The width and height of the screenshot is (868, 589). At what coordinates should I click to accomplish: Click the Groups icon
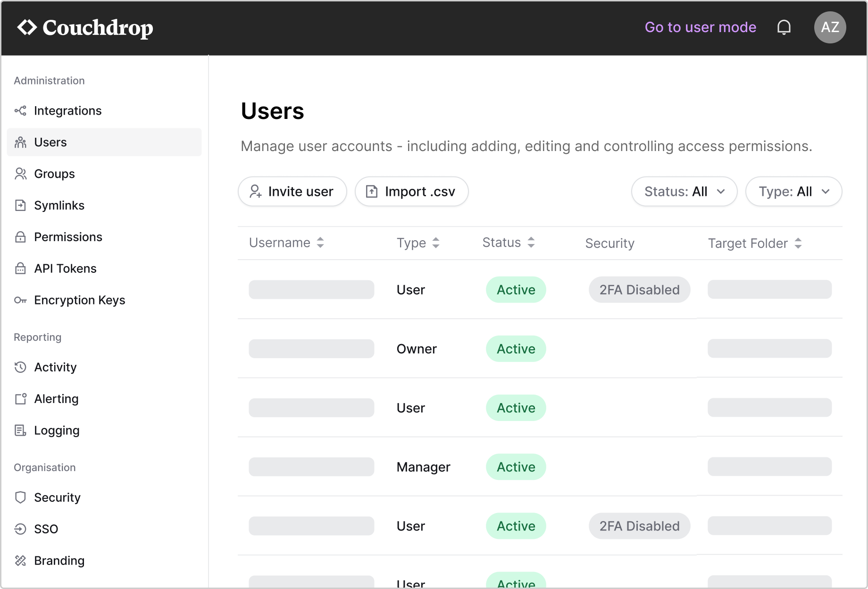tap(20, 174)
